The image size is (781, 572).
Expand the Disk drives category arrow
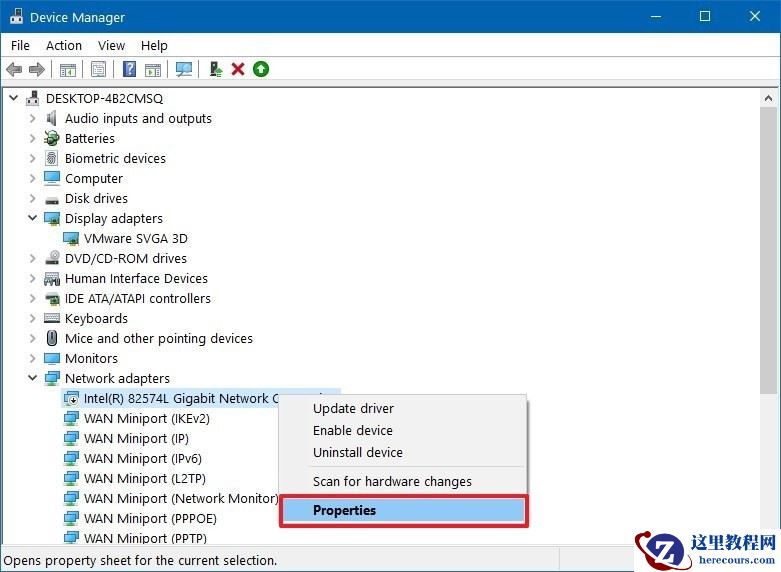[32, 198]
